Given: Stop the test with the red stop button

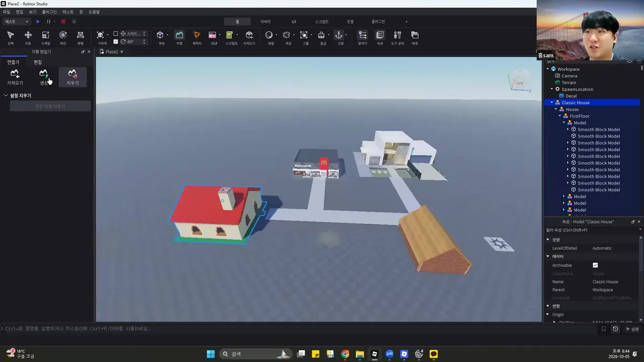Looking at the screenshot, I should (63, 21).
